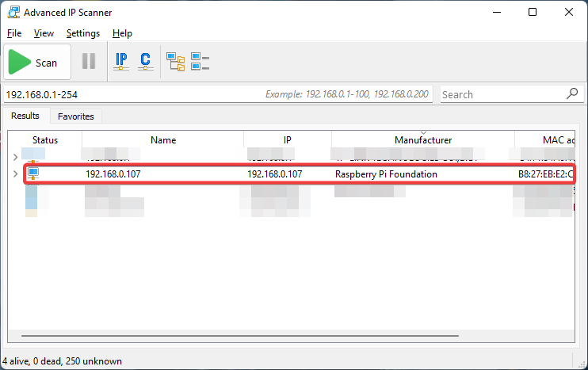Click the horizontal scrollbar in results
588x370 pixels.
pyautogui.click(x=240, y=335)
